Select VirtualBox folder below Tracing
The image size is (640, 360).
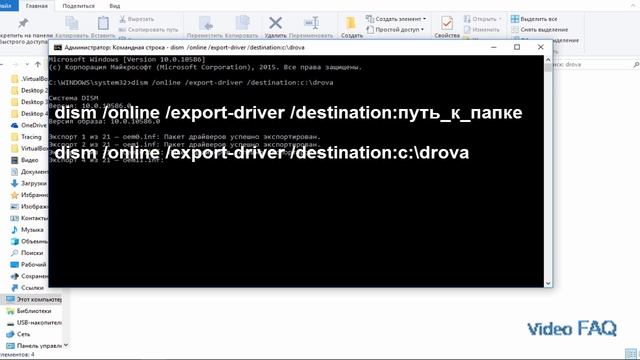[29, 148]
